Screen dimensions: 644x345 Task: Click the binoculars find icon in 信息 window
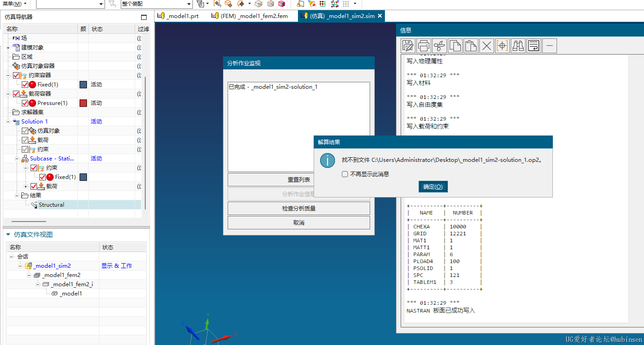click(x=518, y=46)
